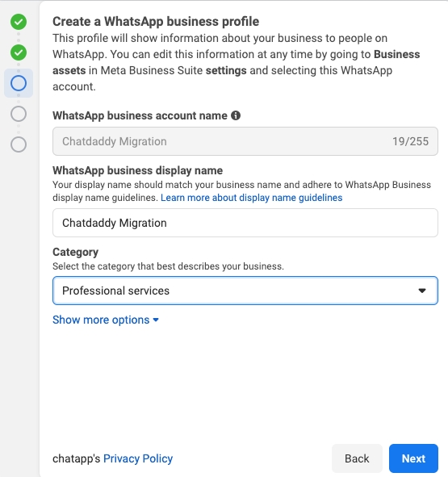Click the WhatsApp business display name label
Image resolution: width=448 pixels, height=477 pixels.
[137, 170]
